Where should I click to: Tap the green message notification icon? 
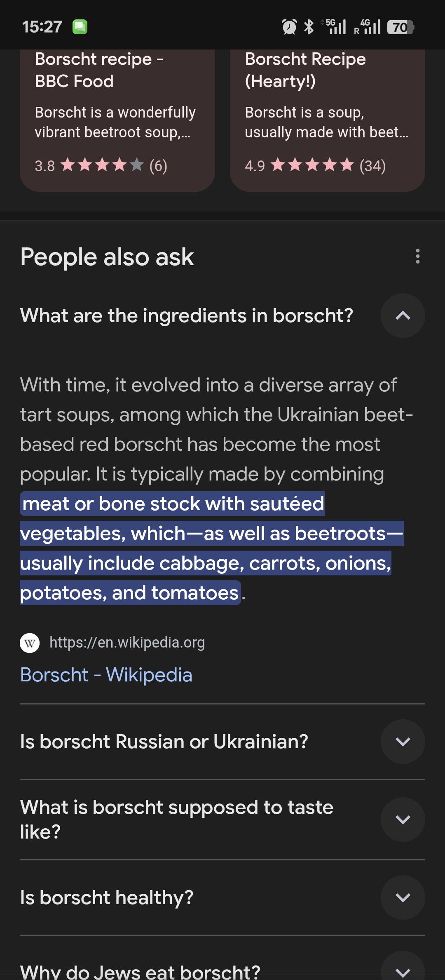pyautogui.click(x=80, y=27)
